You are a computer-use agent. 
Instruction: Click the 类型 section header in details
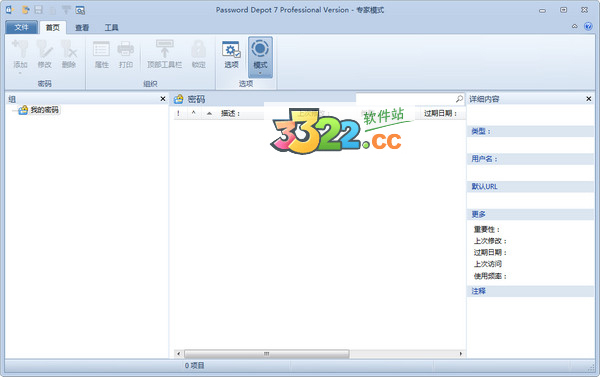pos(530,131)
